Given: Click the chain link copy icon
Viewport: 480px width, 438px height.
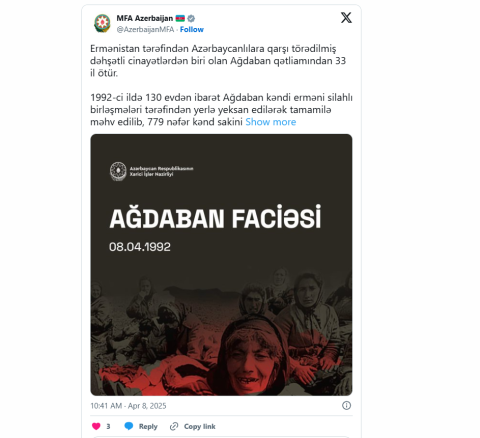Looking at the screenshot, I should (x=174, y=426).
